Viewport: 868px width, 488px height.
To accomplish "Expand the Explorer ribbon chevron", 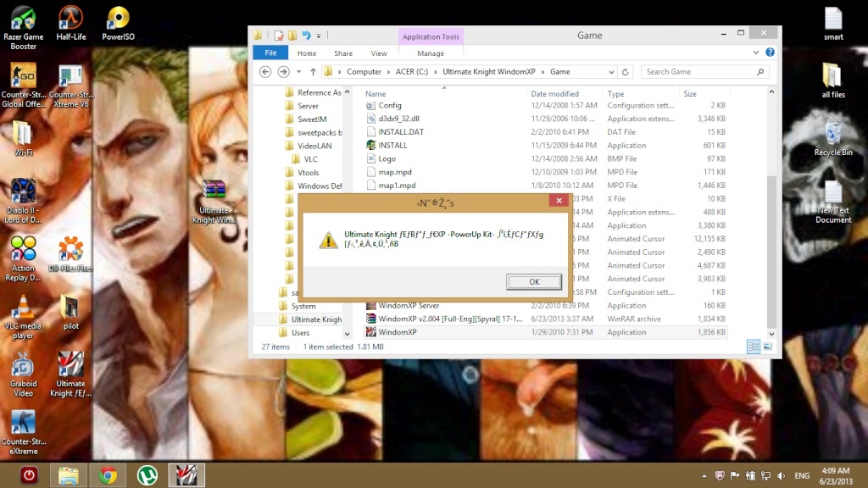I will click(x=755, y=52).
